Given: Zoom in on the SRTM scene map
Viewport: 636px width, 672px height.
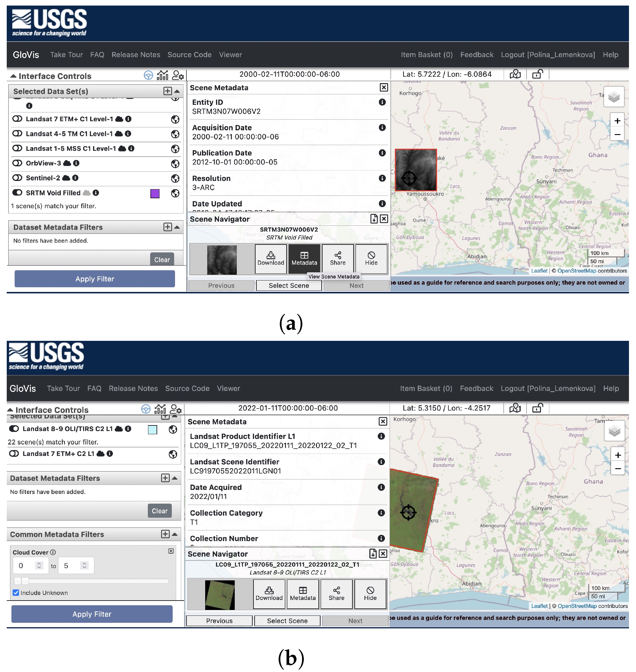Looking at the screenshot, I should click(x=617, y=121).
